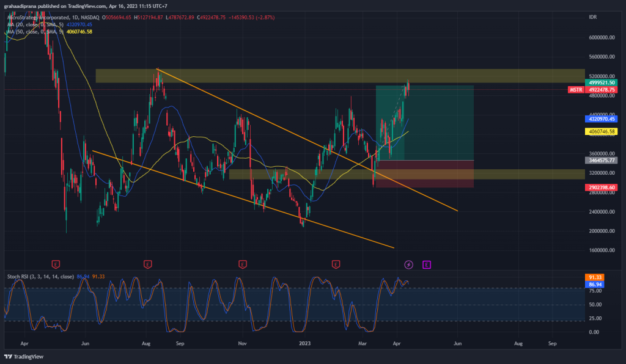Click the Nov time axis label

pos(242,343)
